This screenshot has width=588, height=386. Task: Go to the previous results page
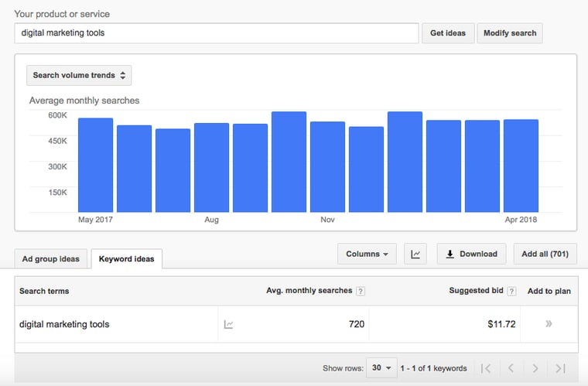pos(510,368)
